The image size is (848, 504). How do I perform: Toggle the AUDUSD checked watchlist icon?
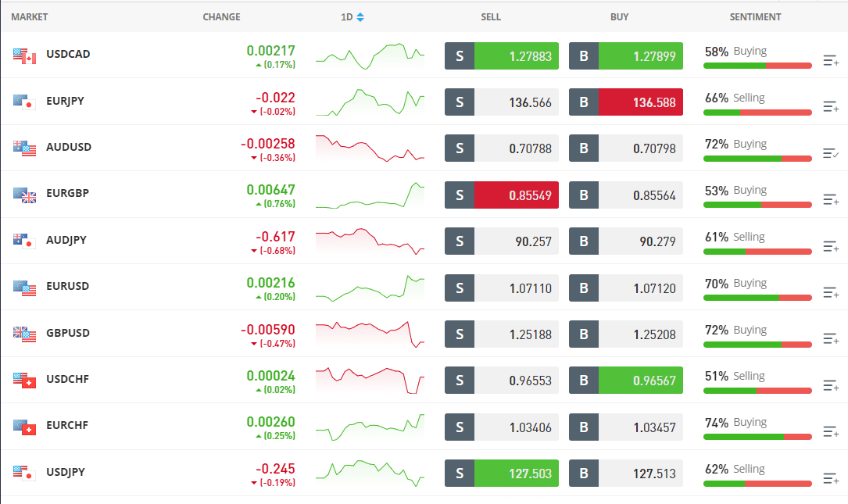pos(831,153)
